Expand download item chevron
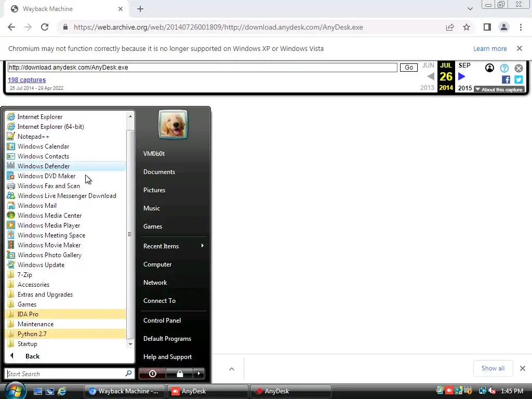This screenshot has width=532, height=399. (232, 369)
